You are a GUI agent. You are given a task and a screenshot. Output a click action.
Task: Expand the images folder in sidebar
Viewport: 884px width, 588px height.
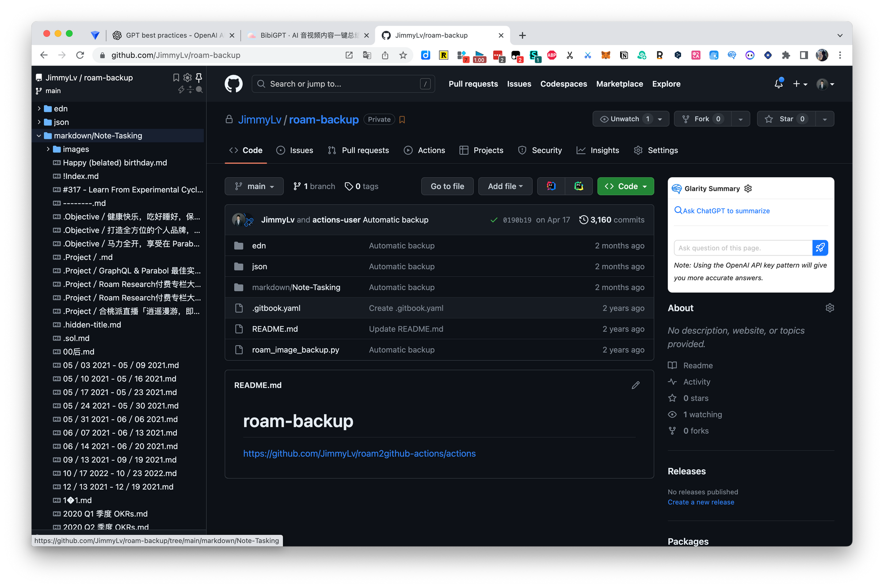pyautogui.click(x=48, y=149)
